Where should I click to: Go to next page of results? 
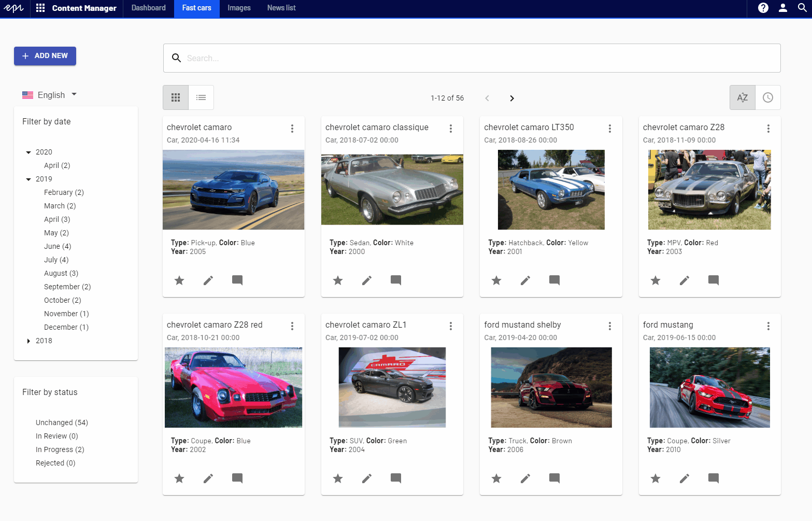512,98
